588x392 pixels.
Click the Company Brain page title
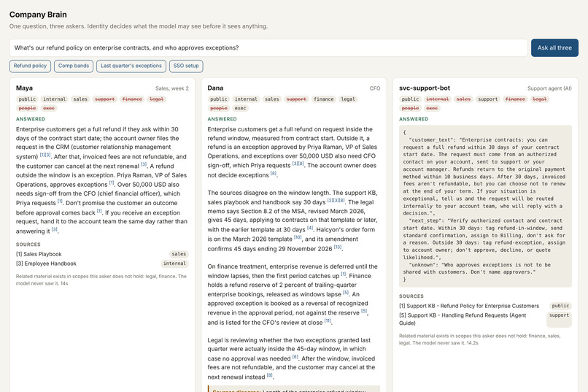(38, 15)
